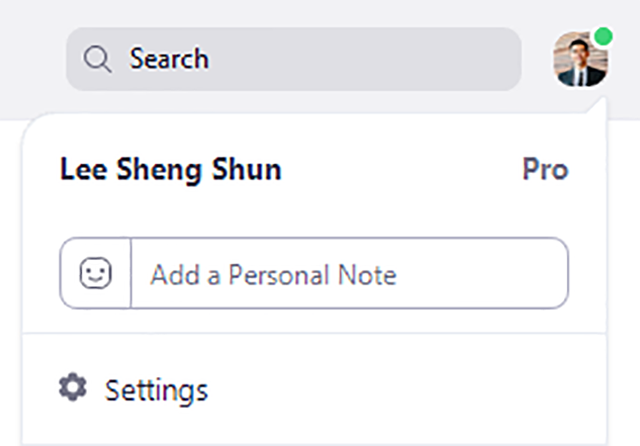640x446 pixels.
Task: Click the gear beside Settings
Action: click(x=72, y=387)
